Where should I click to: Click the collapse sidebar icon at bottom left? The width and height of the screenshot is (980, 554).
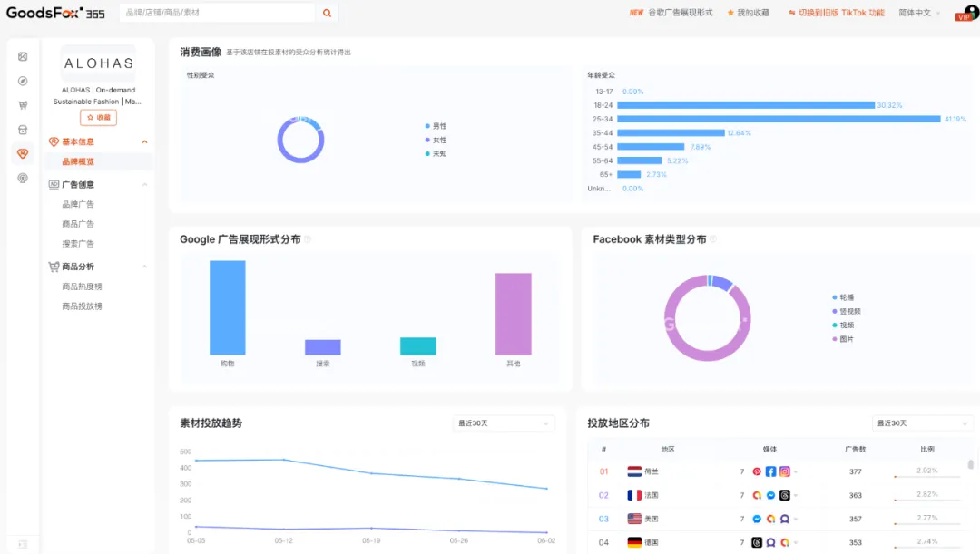pyautogui.click(x=23, y=545)
